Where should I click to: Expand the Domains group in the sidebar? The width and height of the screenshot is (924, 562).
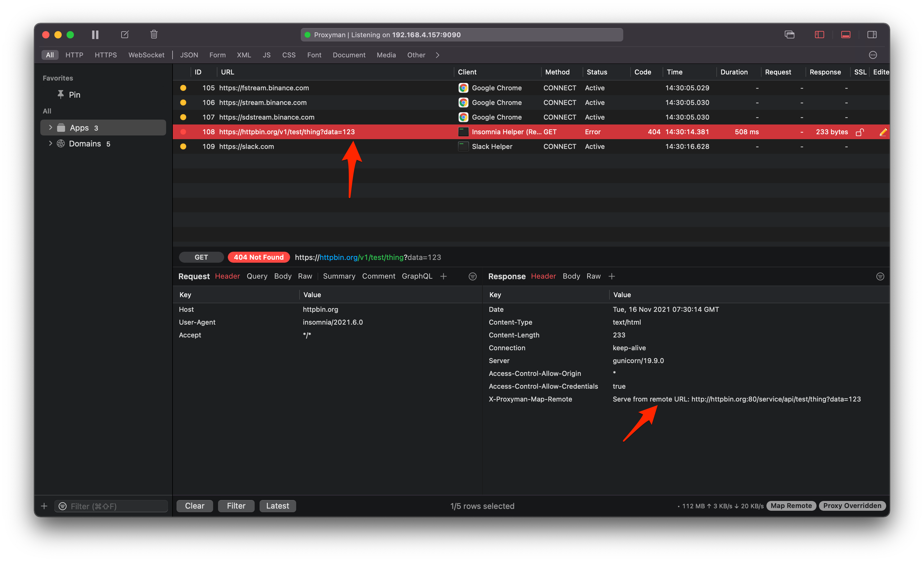click(x=51, y=143)
